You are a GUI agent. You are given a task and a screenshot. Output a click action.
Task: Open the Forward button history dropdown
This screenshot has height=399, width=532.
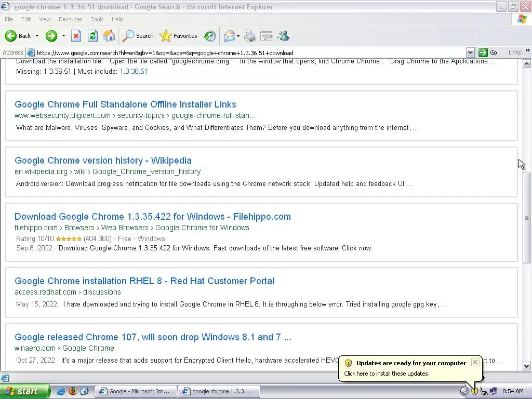point(63,36)
